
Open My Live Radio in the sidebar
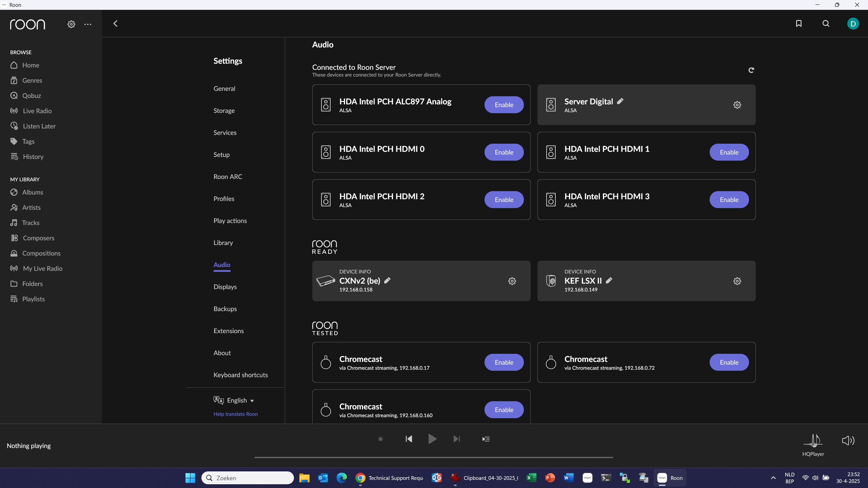(x=36, y=268)
